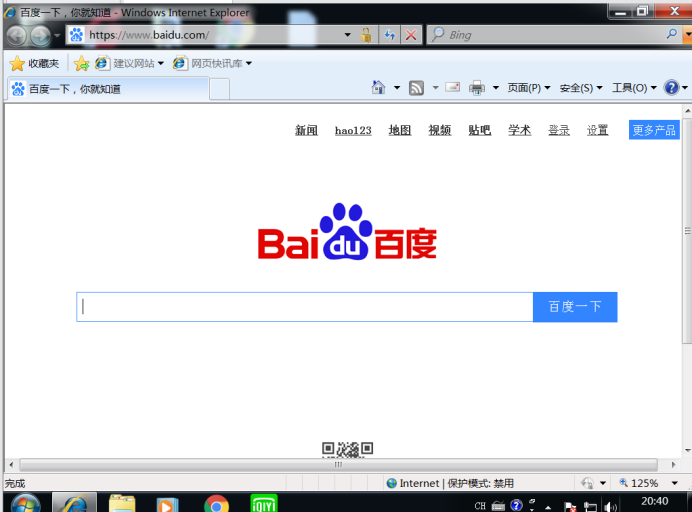Open the 收藏夹 favorites button

[34, 64]
